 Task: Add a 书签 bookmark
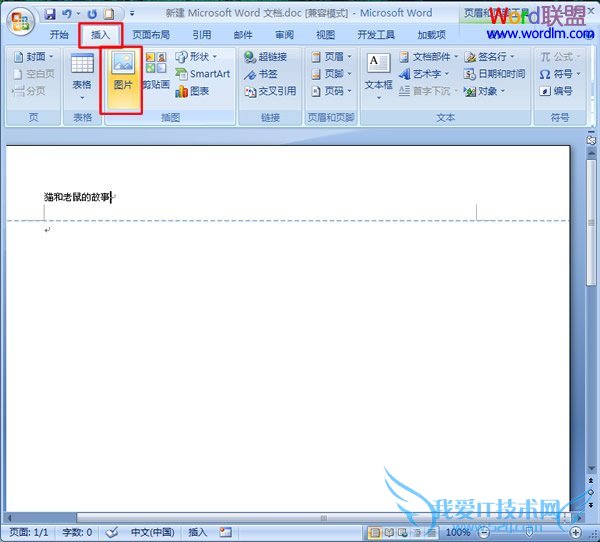coord(261,74)
